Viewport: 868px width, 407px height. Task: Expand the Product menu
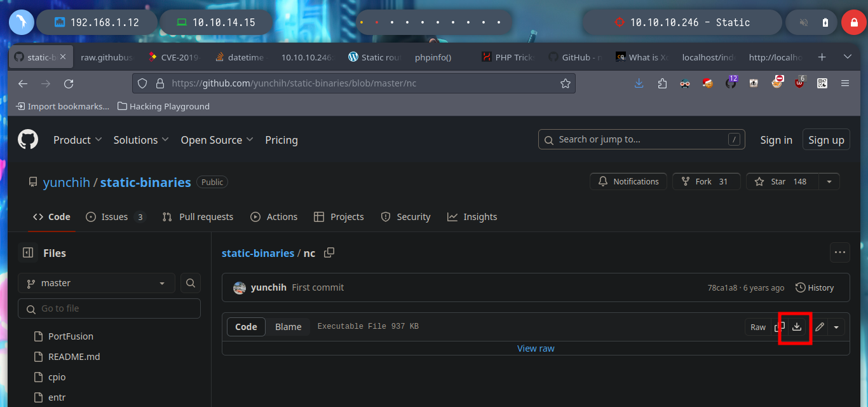pyautogui.click(x=78, y=140)
